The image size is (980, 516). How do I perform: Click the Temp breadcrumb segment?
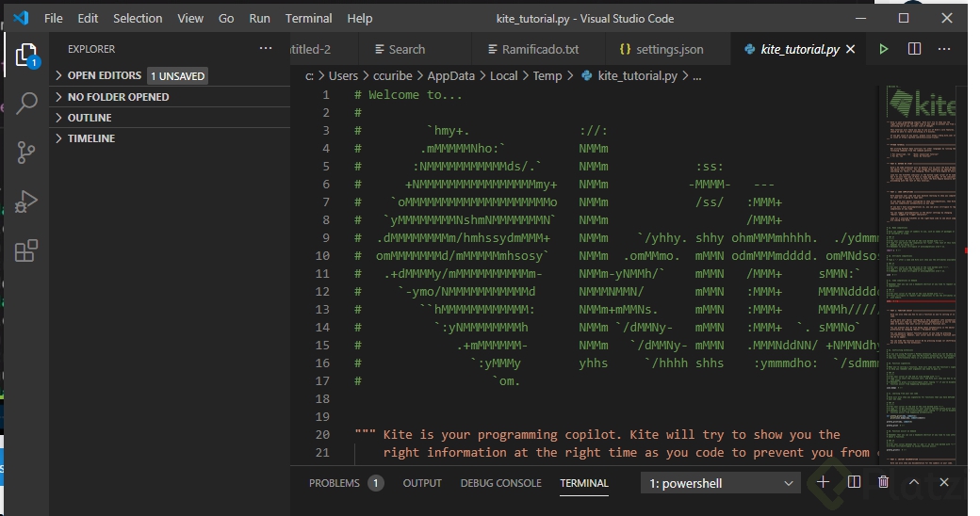point(547,75)
